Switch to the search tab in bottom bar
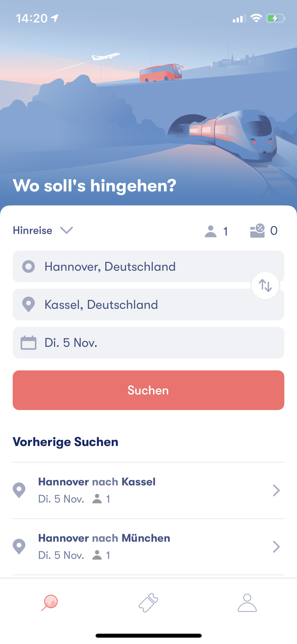 tap(50, 603)
